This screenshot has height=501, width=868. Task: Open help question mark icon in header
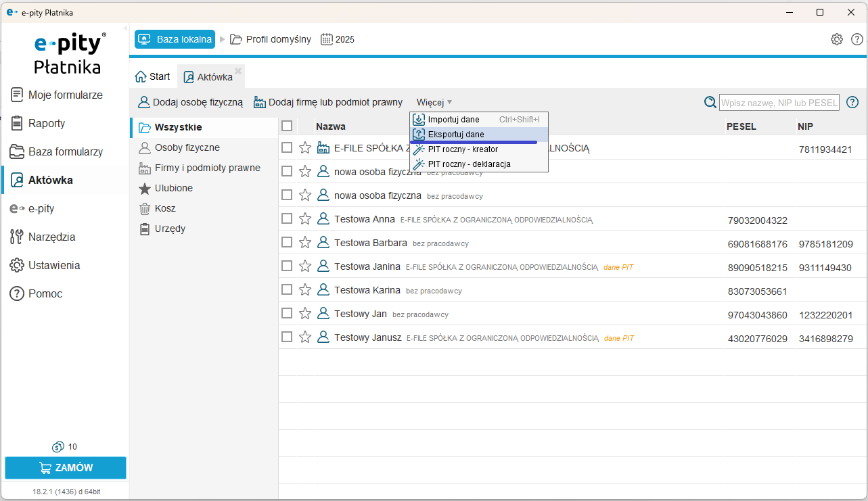tap(857, 39)
